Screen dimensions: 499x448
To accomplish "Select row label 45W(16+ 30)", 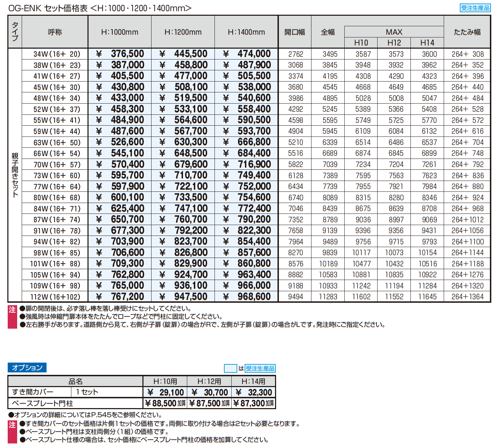I will [x=57, y=87].
